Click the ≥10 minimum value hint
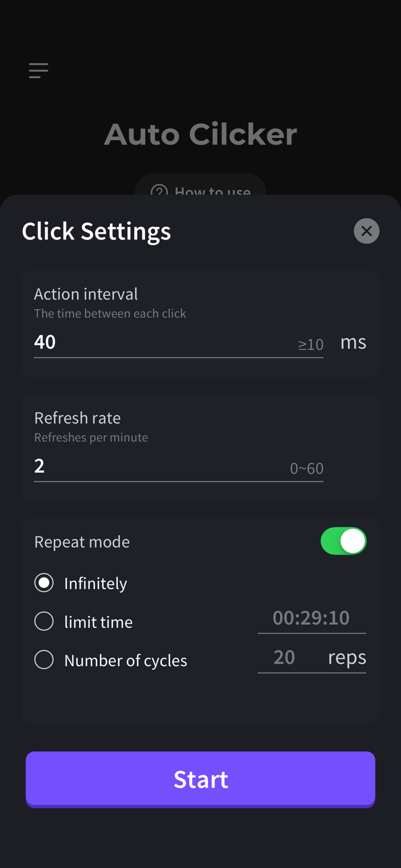The width and height of the screenshot is (401, 868). [310, 344]
